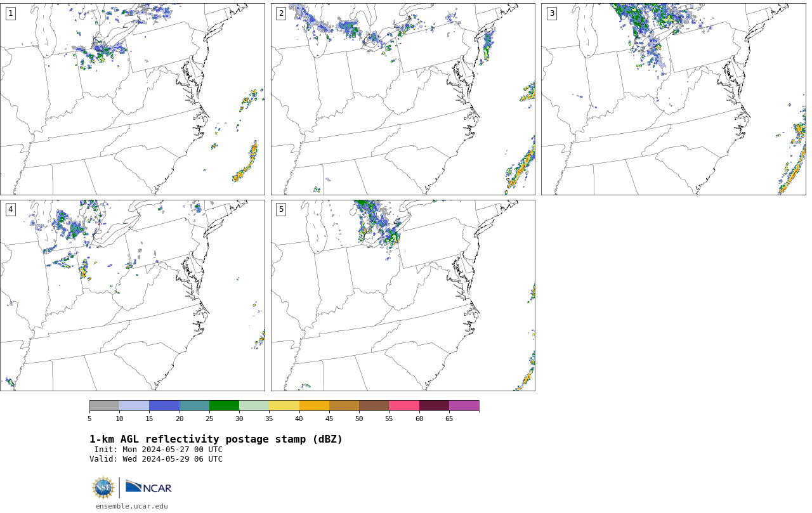Screen dimensions: 812x513
Task: Click the panel number 4 label box
Action: [10, 209]
